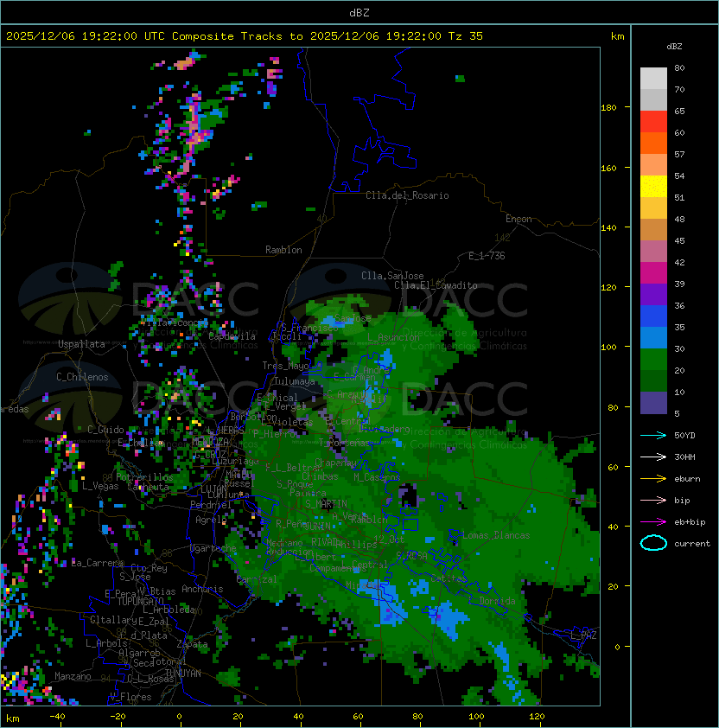Click the Clla.SanJose map label
This screenshot has height=728, width=719.
coord(392,276)
